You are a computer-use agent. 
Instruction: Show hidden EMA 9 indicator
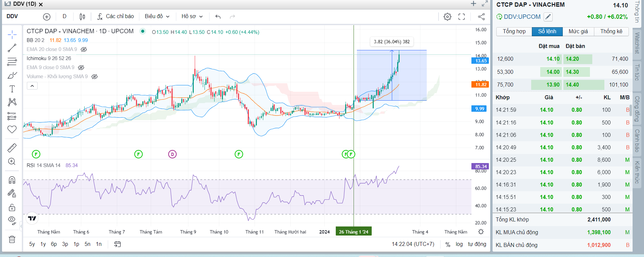pos(81,67)
